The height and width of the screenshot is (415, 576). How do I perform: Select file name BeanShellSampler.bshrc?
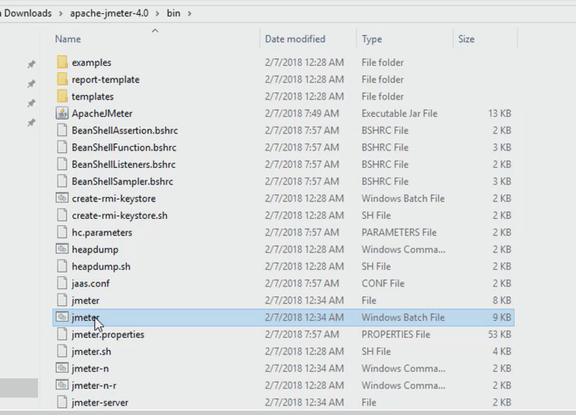click(x=122, y=181)
